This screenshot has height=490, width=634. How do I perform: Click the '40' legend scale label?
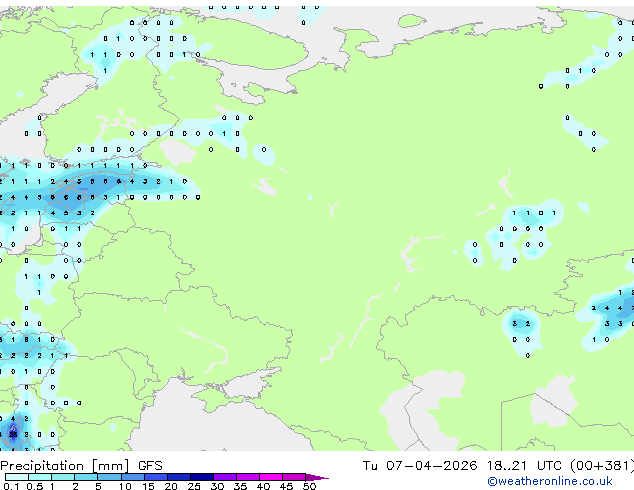tap(263, 486)
